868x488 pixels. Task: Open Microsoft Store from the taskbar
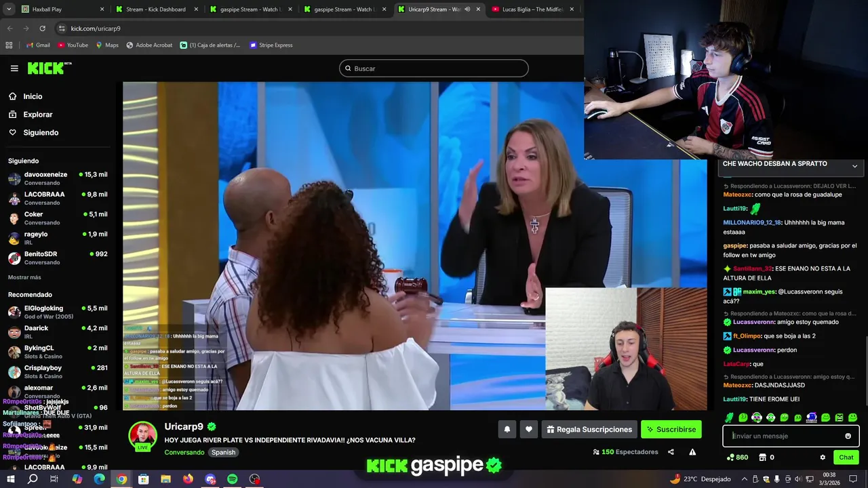click(143, 479)
